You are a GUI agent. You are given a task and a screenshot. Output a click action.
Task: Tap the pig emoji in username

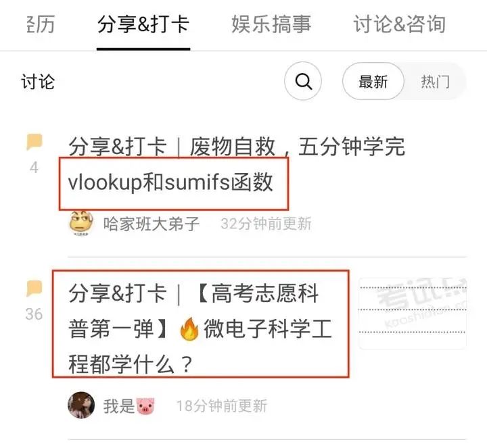tap(145, 406)
